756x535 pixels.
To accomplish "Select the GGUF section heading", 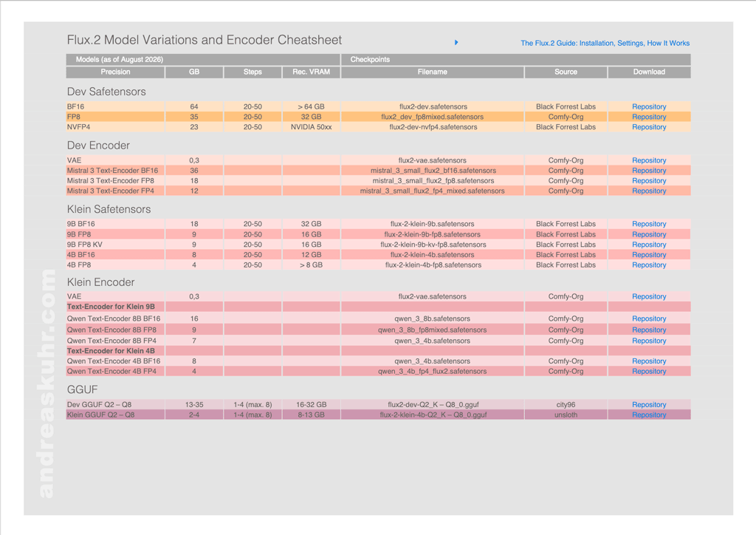I will point(83,389).
